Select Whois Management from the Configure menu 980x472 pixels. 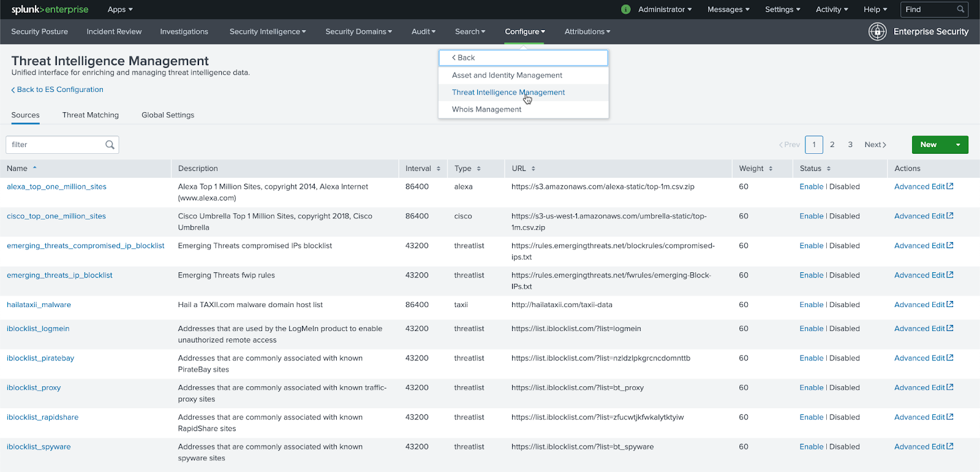coord(486,110)
